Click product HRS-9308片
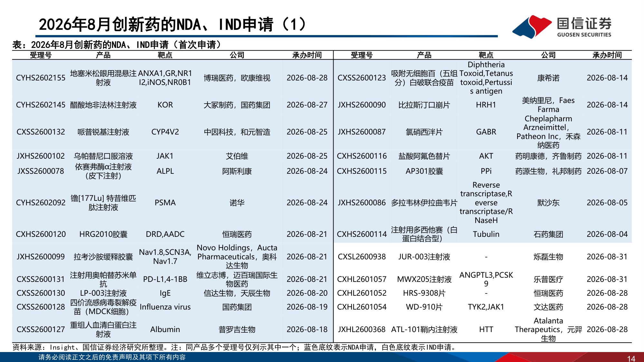644x362 pixels. coord(424,293)
